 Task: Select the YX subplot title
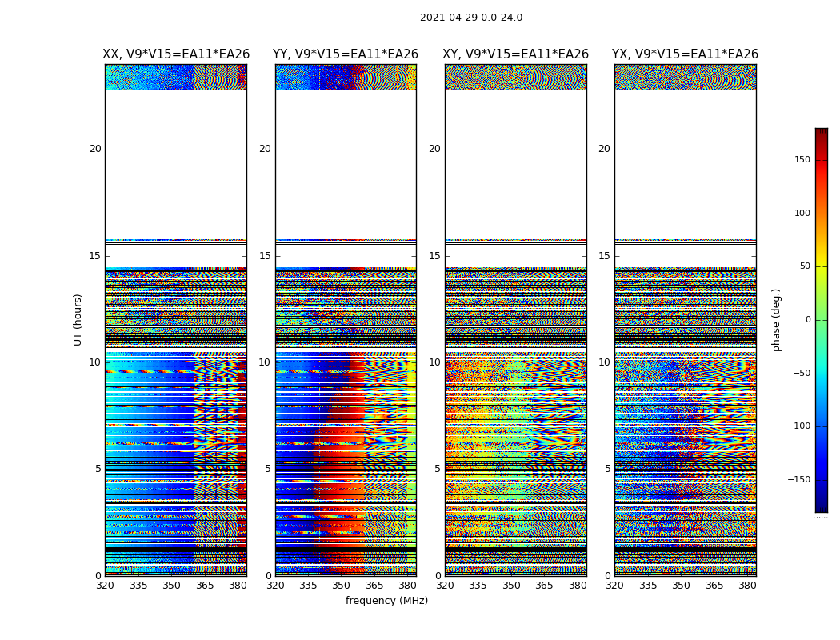click(685, 54)
